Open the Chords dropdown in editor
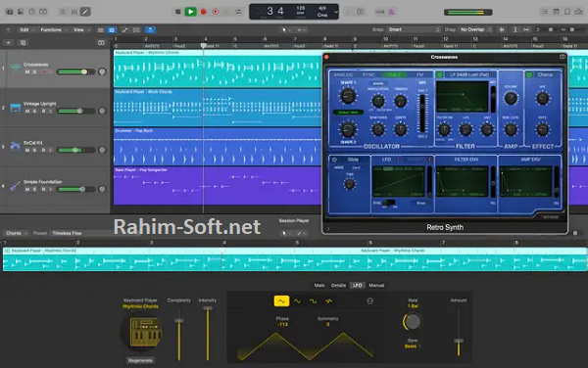This screenshot has width=588, height=368. (x=16, y=233)
